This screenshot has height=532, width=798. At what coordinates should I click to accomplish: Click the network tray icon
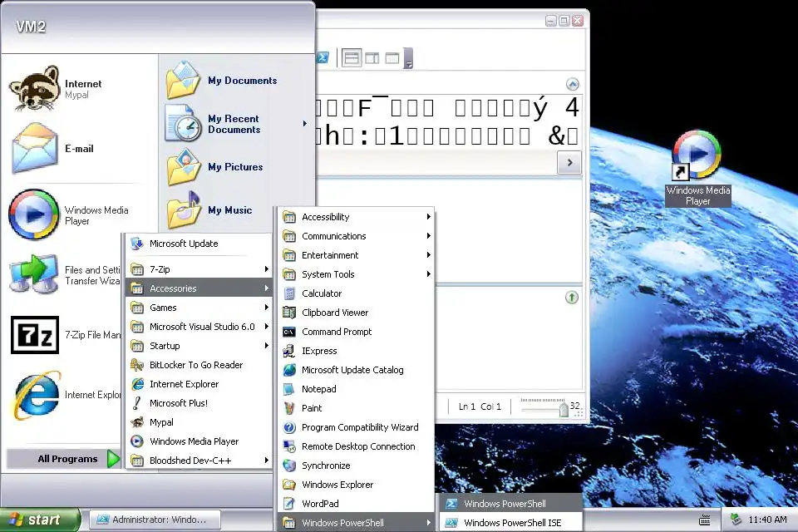point(736,520)
